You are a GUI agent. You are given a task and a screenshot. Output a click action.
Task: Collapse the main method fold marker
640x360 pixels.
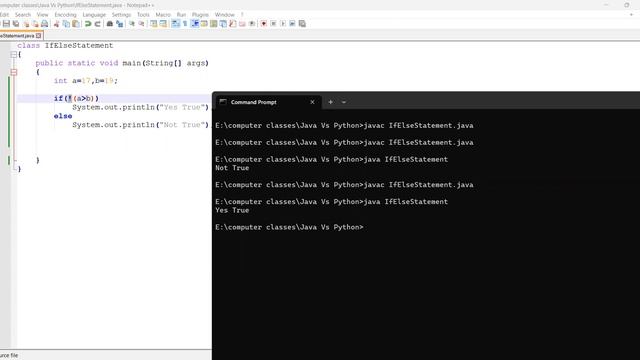click(x=13, y=72)
